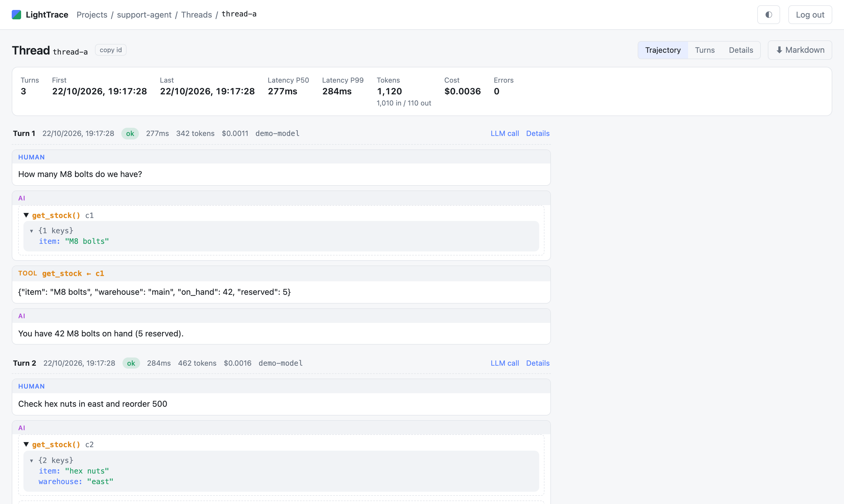Click the '462 tokens' value in Turn 2
This screenshot has height=504, width=844.
197,363
